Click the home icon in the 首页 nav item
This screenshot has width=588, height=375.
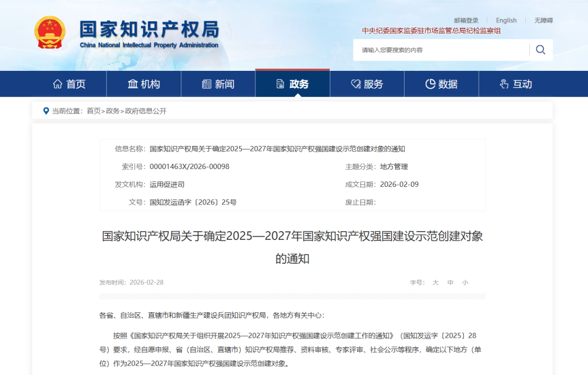click(x=58, y=83)
